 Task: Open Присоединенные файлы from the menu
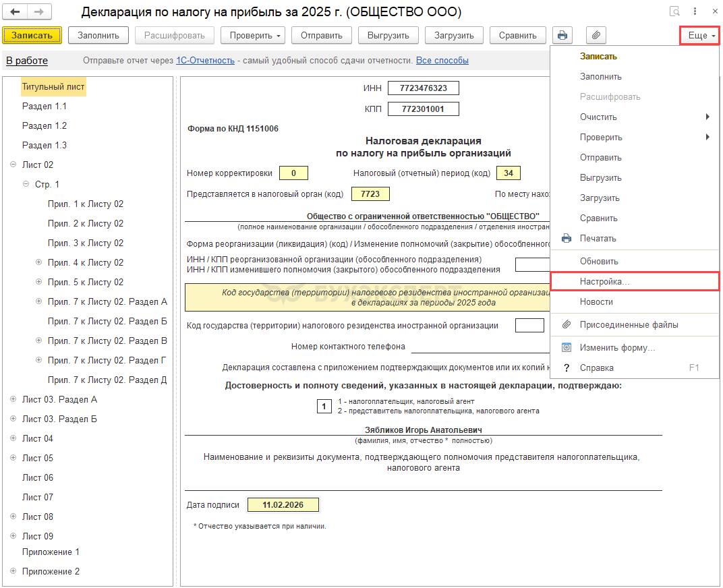(x=629, y=324)
